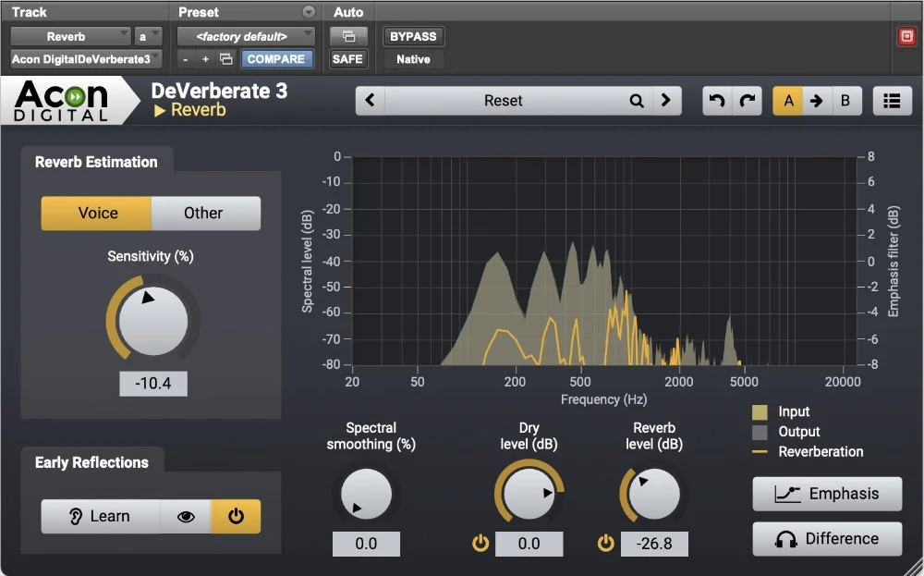Redo the last parameter change
The width and height of the screenshot is (924, 576).
point(747,101)
